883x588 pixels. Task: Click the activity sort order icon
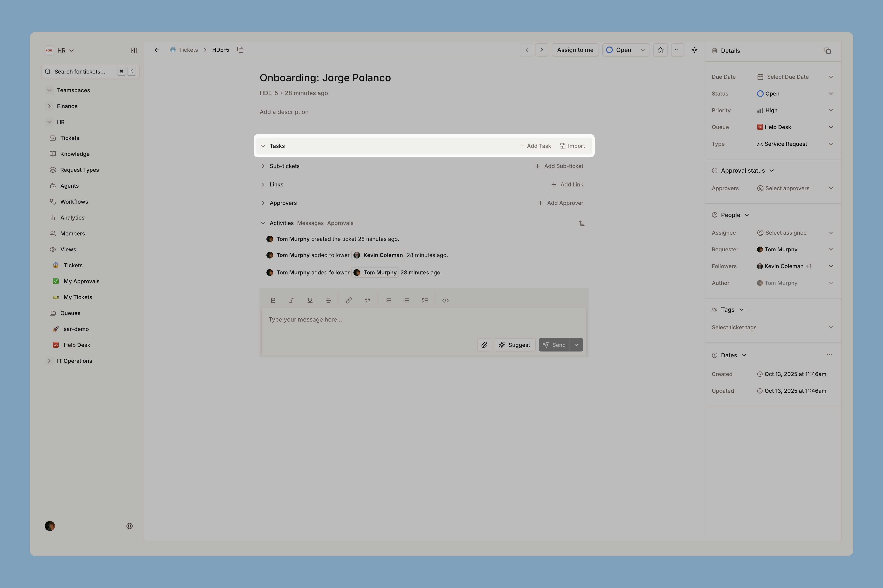click(x=581, y=223)
